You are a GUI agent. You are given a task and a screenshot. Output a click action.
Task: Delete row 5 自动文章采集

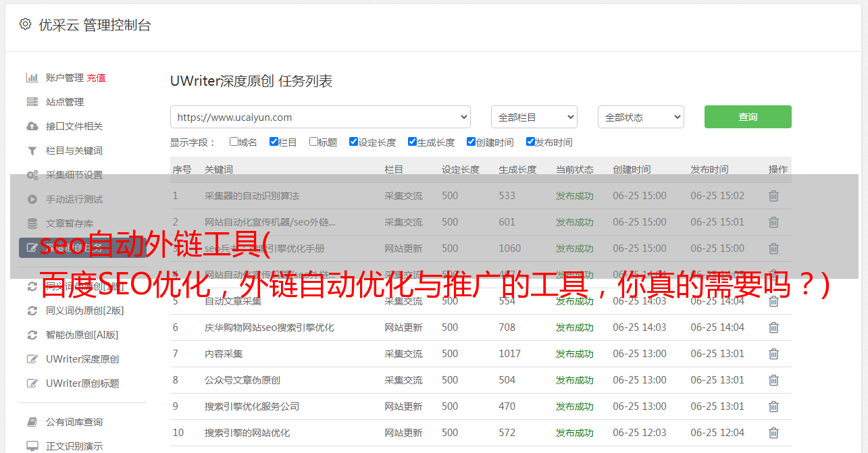click(773, 301)
